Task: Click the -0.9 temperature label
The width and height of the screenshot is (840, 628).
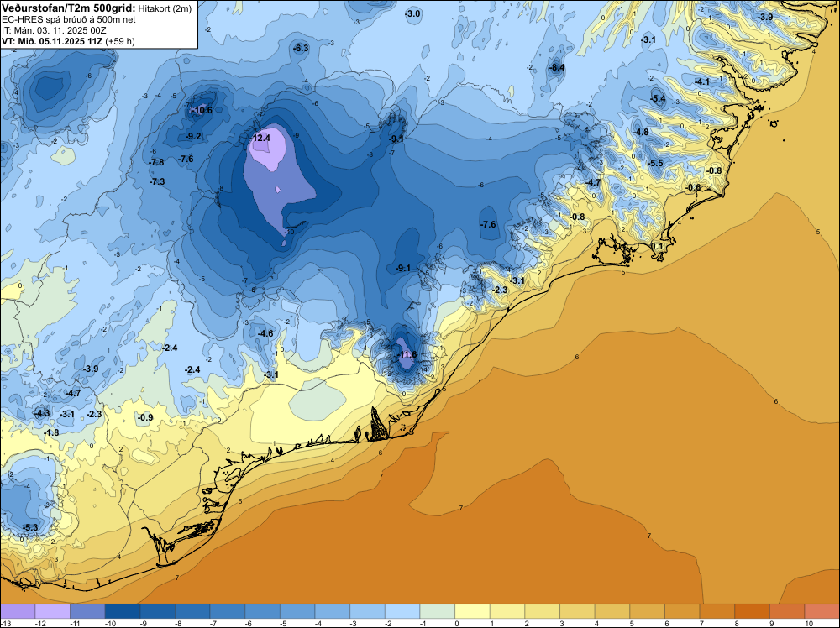Action: [145, 417]
